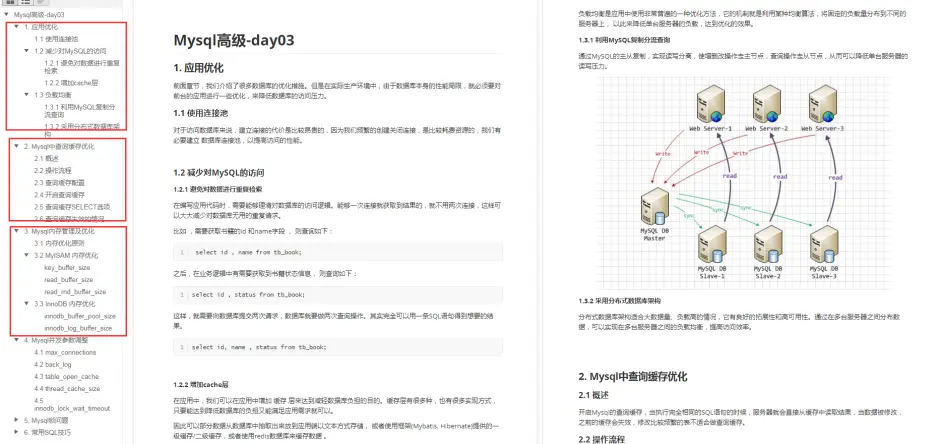Switch sidebar to thumbnails view icon
Viewport: 942px width, 444px height.
click(11, 2)
